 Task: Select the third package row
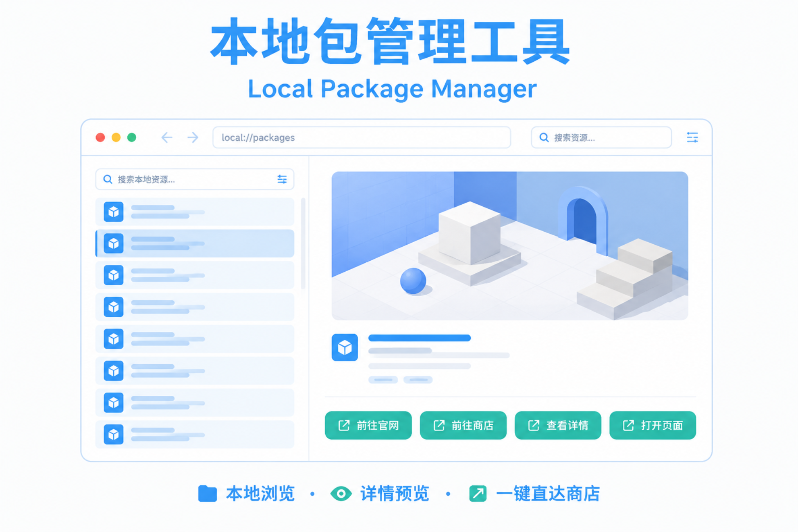(195, 275)
